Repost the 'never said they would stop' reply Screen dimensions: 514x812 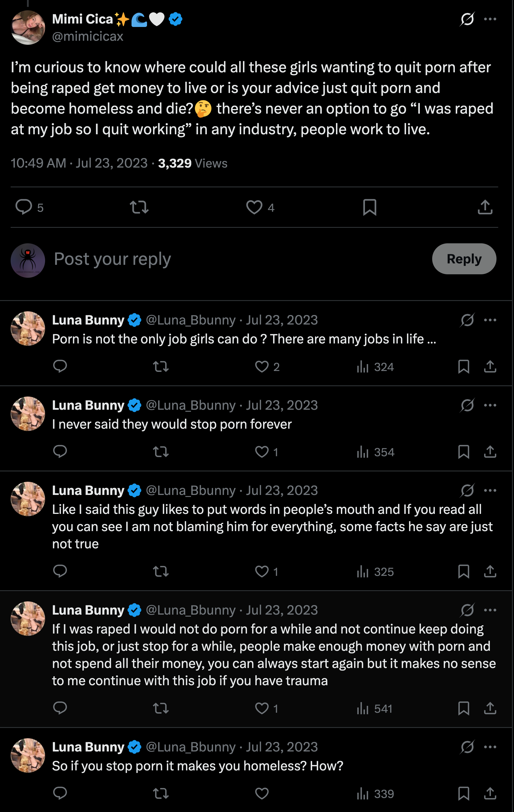pos(161,452)
